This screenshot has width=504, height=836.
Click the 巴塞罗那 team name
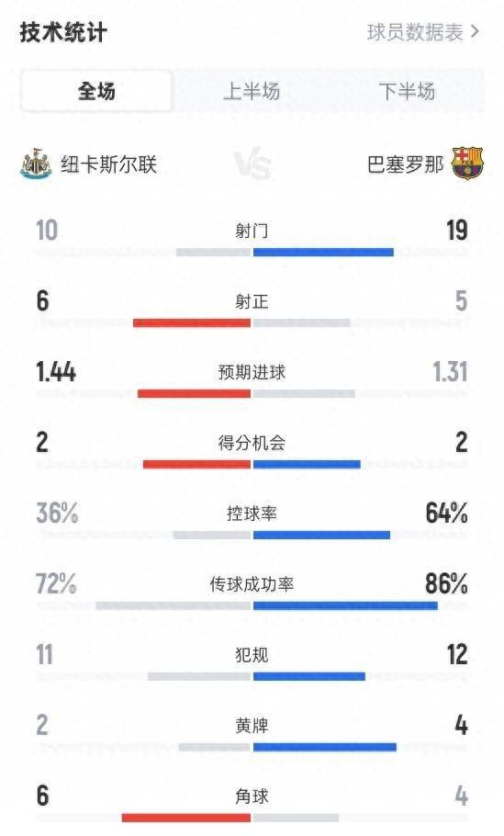pos(406,164)
